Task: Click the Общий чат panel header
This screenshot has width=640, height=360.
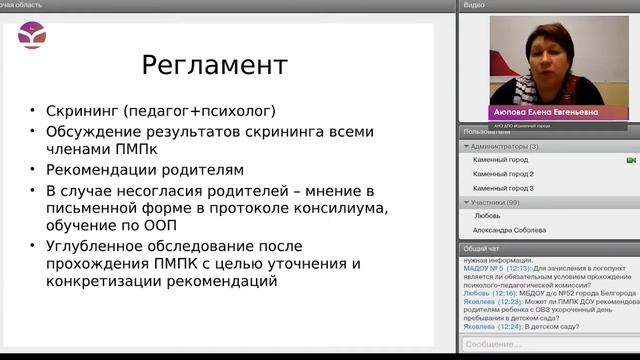Action: click(549, 249)
